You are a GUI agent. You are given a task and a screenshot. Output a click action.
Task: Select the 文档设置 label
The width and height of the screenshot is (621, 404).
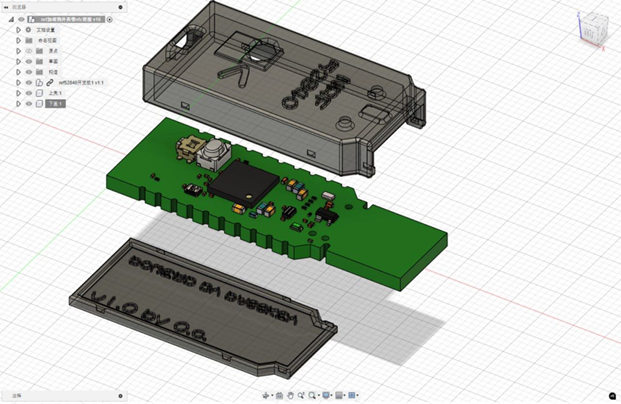[x=46, y=30]
